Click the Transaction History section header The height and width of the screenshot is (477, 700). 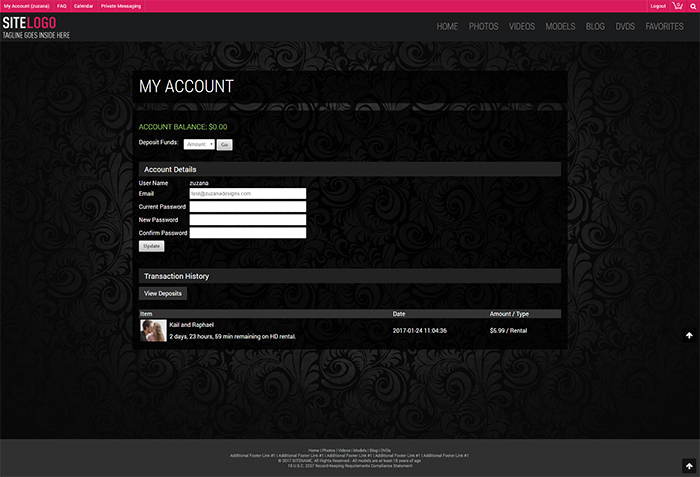[x=350, y=276]
